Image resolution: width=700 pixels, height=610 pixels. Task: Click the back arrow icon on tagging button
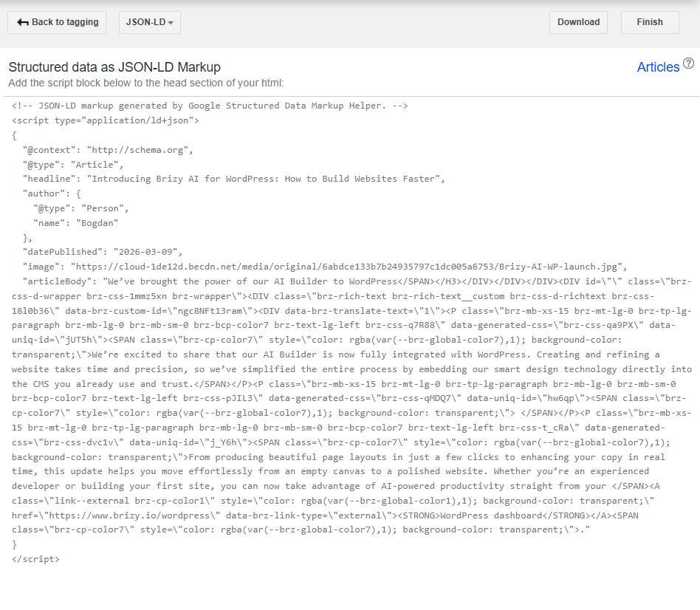pyautogui.click(x=23, y=22)
